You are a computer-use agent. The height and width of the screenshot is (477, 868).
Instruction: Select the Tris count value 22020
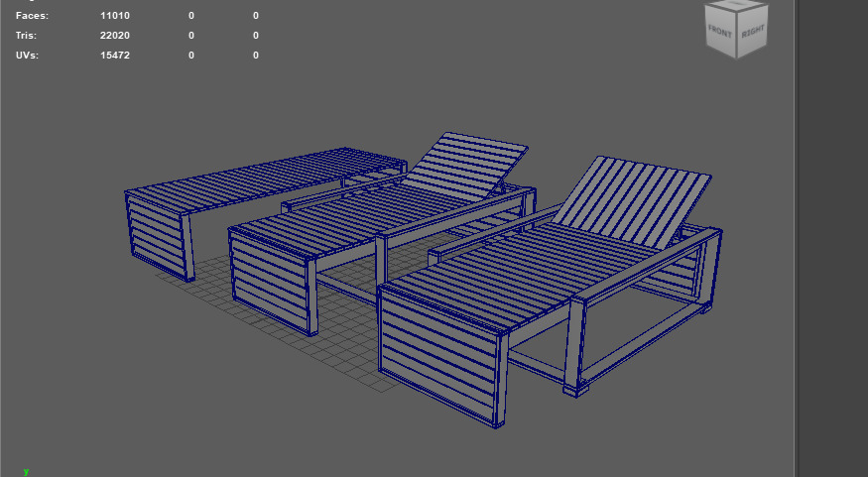point(115,36)
